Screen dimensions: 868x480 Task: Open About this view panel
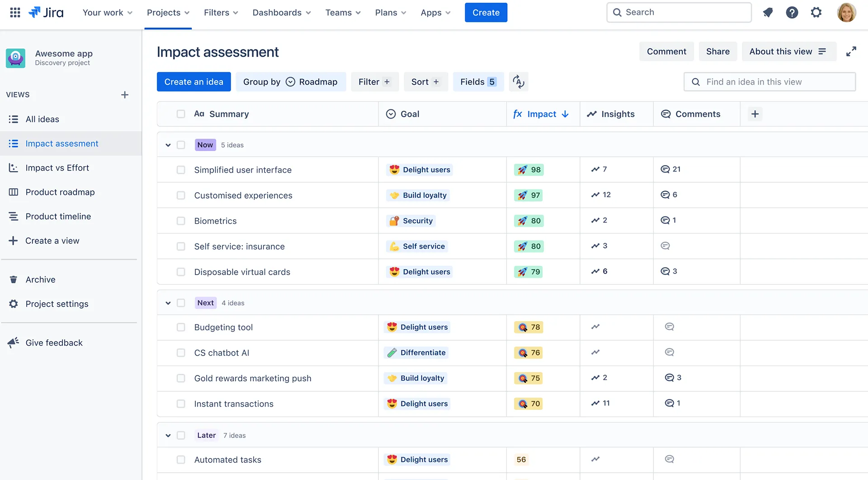(788, 52)
